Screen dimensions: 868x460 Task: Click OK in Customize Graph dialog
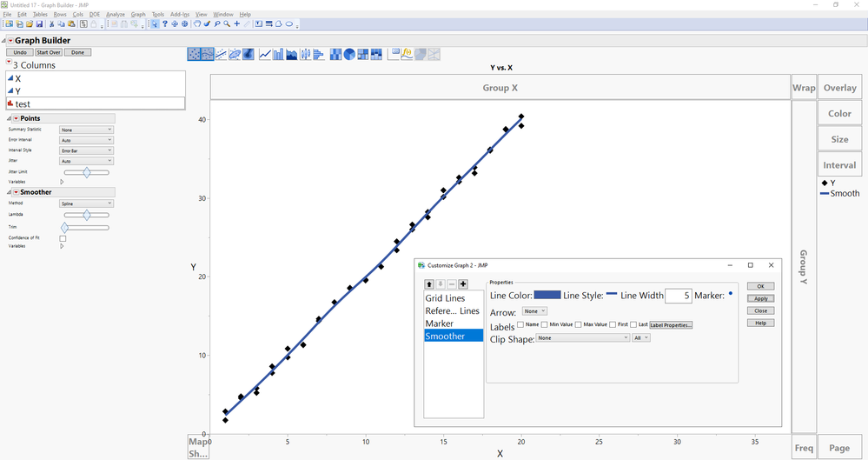tap(760, 286)
